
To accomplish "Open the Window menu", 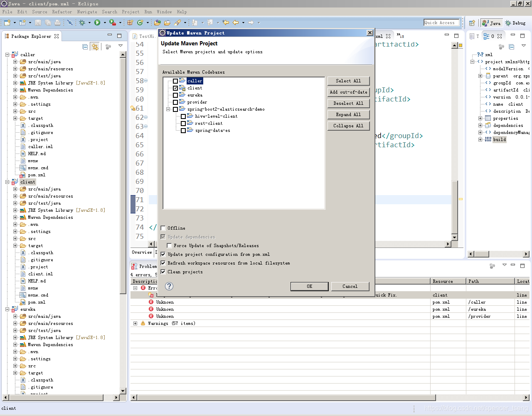I will point(165,12).
